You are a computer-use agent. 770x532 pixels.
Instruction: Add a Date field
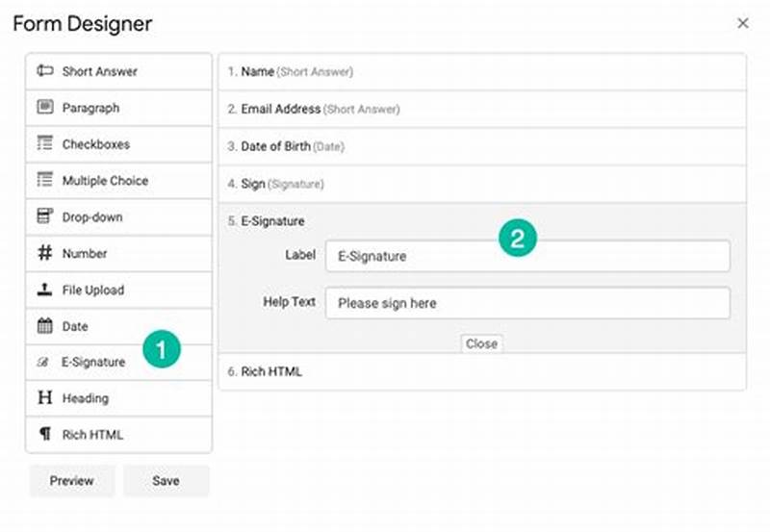[118, 326]
